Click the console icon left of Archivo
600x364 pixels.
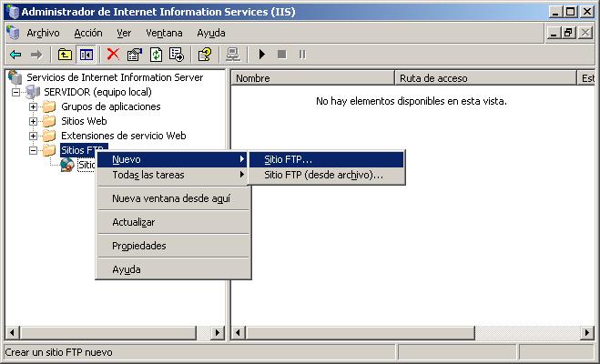pyautogui.click(x=13, y=33)
